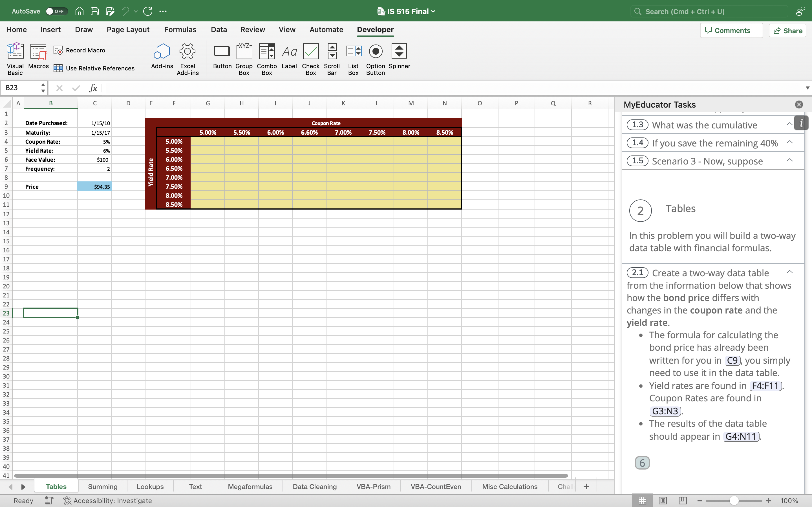Open the Data Cleaning sheet tab

pos(314,486)
